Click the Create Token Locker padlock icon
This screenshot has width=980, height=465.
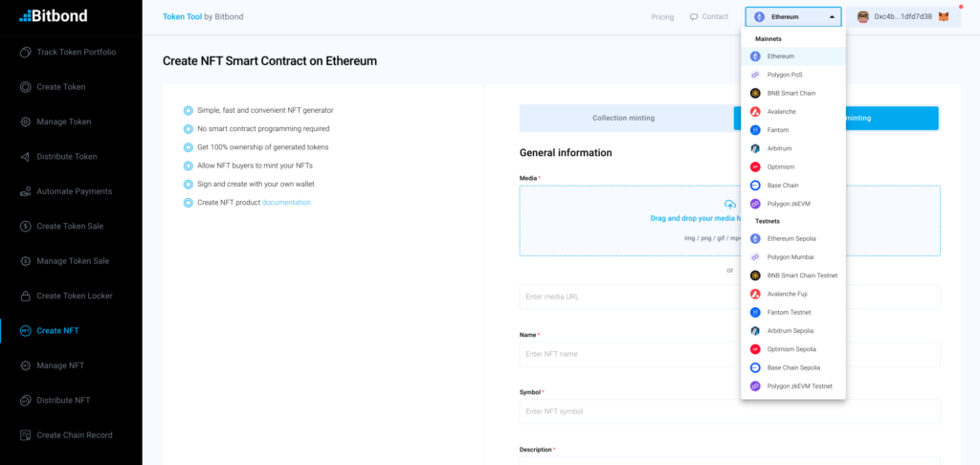click(x=25, y=296)
